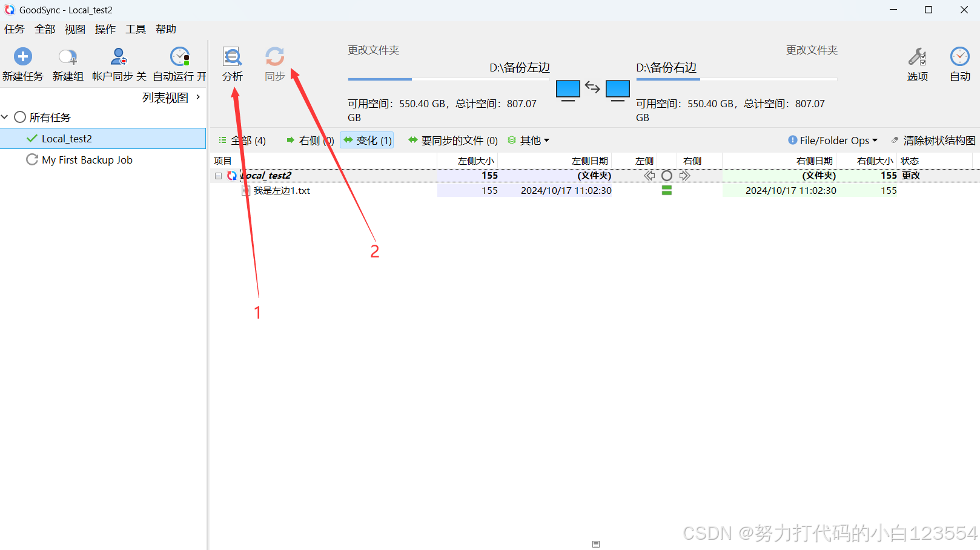980x550 pixels.
Task: Expand the 列表视图 chevron
Action: [198, 97]
